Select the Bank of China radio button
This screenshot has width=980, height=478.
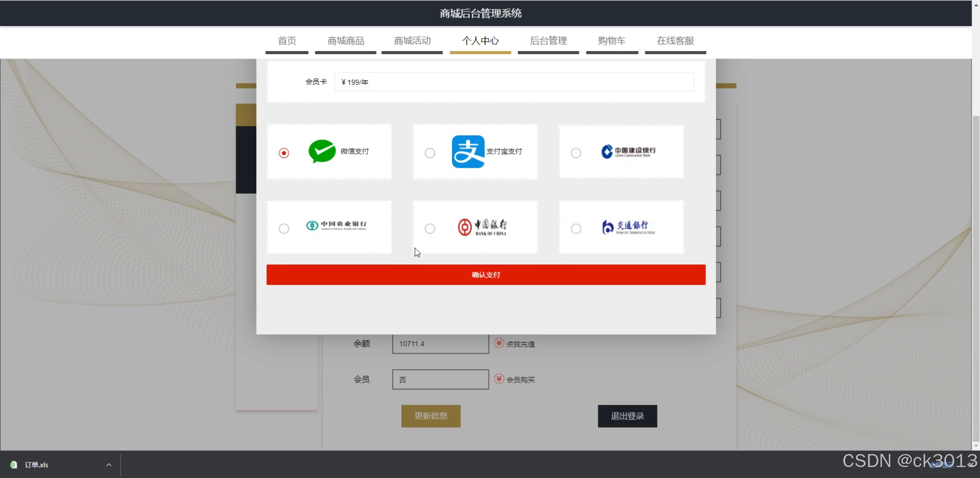pyautogui.click(x=430, y=229)
